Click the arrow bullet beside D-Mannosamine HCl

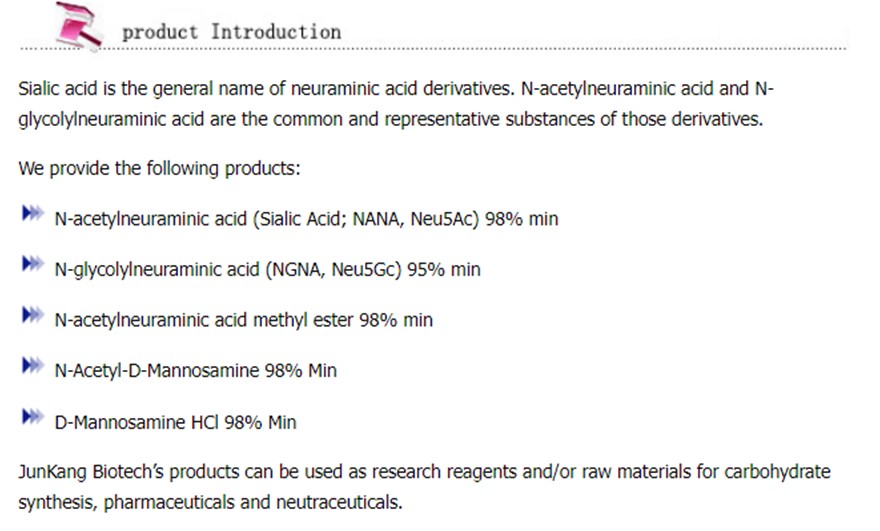[32, 418]
